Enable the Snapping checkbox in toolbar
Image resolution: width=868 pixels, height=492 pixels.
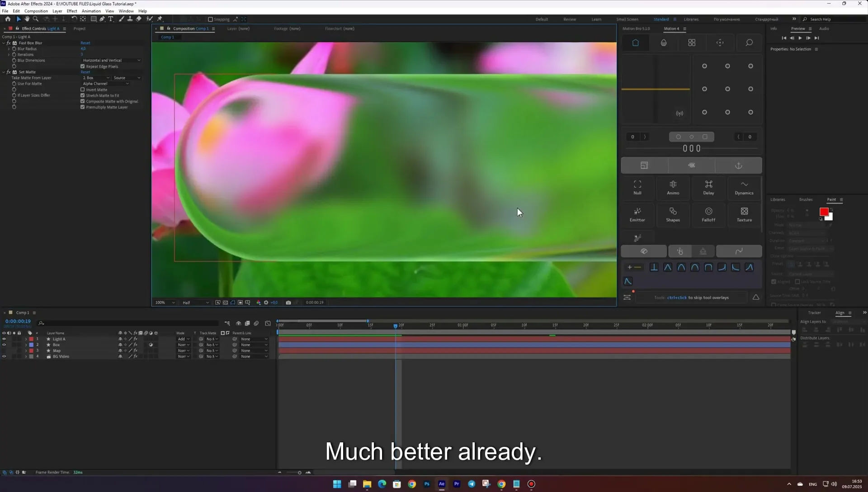tap(210, 19)
